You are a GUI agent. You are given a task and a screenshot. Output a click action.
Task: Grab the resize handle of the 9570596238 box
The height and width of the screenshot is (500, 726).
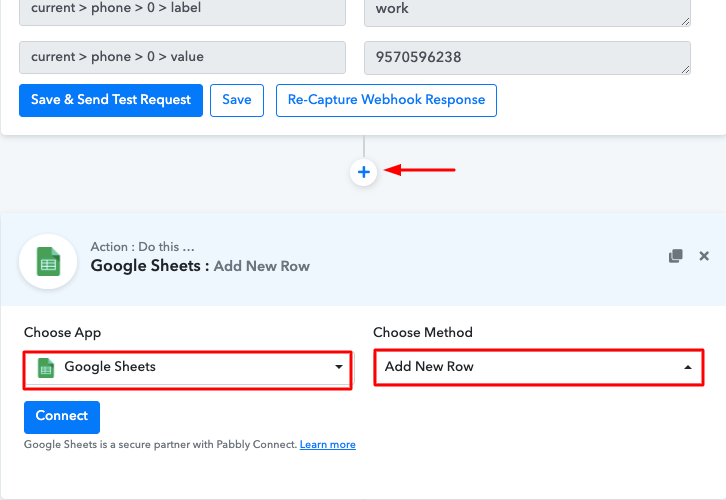coord(685,69)
